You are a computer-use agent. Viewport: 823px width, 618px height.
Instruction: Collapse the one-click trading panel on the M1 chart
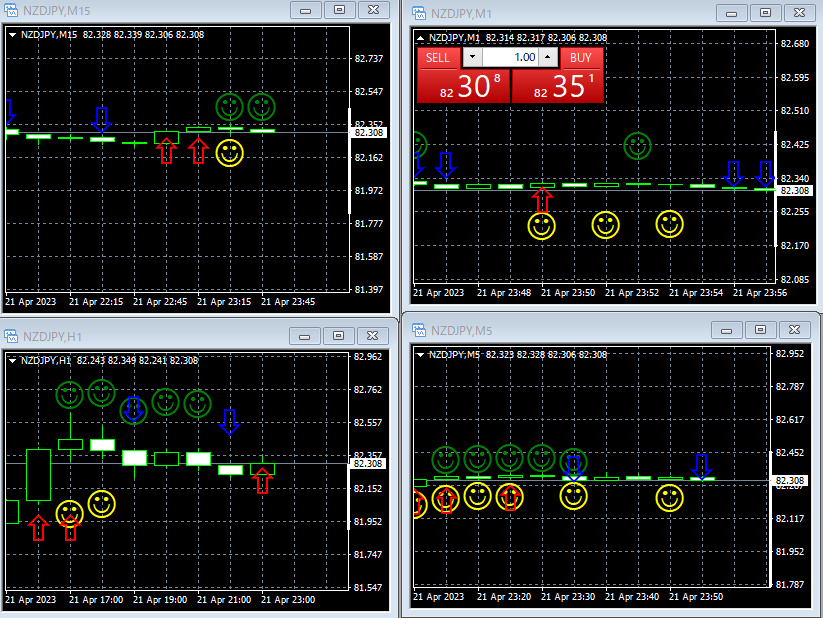[x=420, y=38]
